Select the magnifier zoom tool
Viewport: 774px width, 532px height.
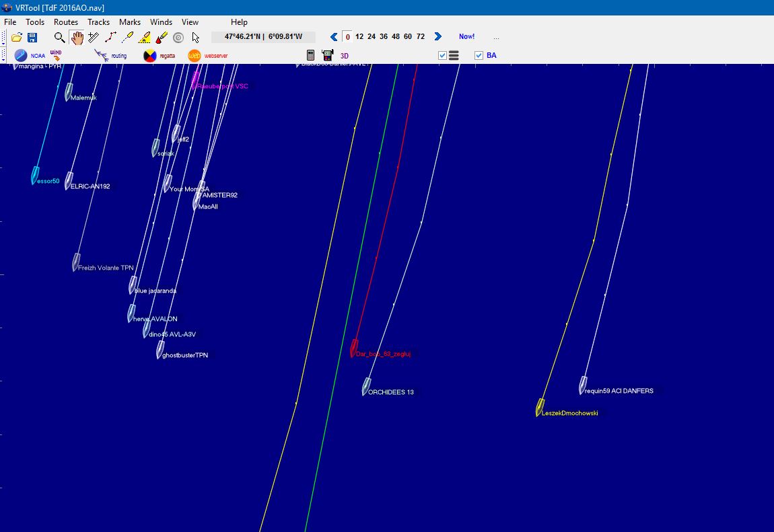59,37
